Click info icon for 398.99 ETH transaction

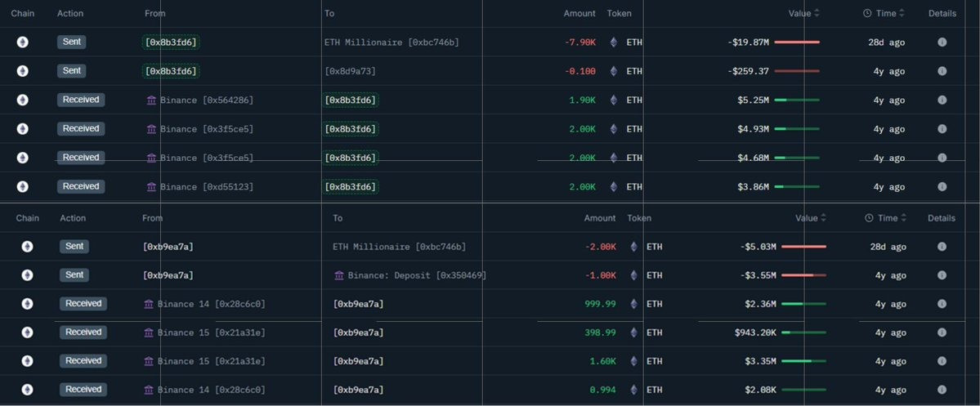[942, 332]
